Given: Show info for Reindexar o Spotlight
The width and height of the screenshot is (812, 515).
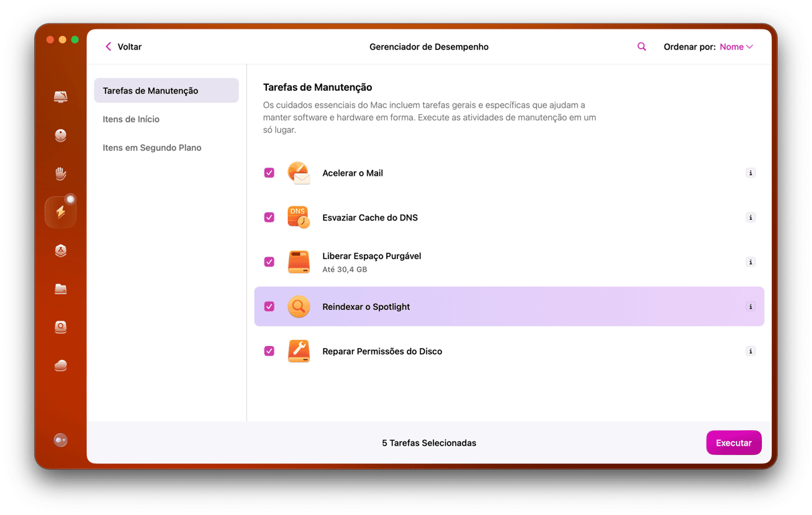Looking at the screenshot, I should 751,307.
